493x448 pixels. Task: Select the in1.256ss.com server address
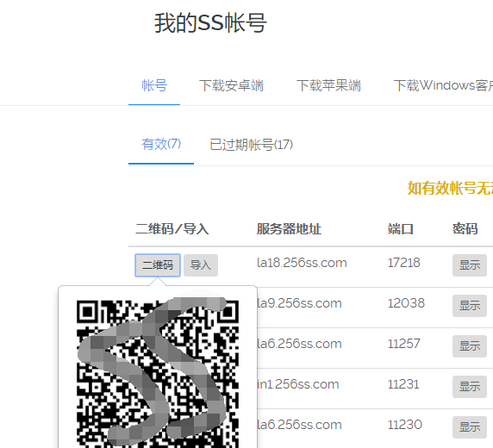(x=298, y=384)
